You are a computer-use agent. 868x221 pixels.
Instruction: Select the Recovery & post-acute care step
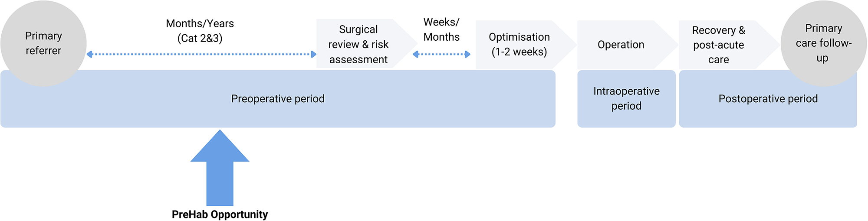coord(719,45)
